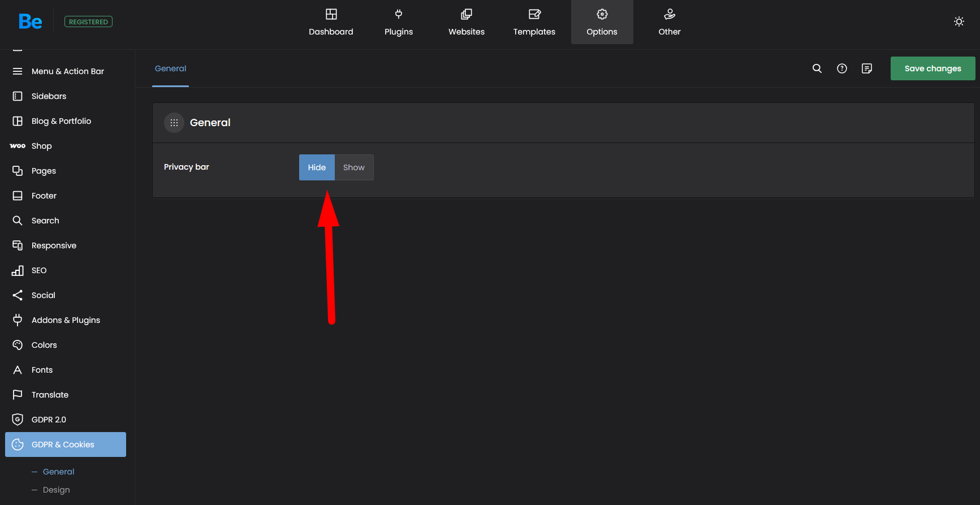
Task: Open the notes icon beside help
Action: (x=866, y=68)
